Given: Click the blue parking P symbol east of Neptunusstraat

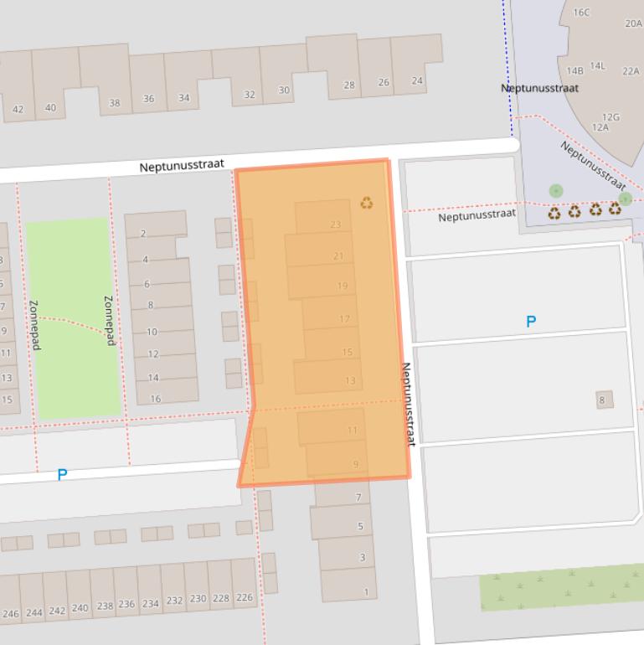Looking at the screenshot, I should [x=530, y=322].
